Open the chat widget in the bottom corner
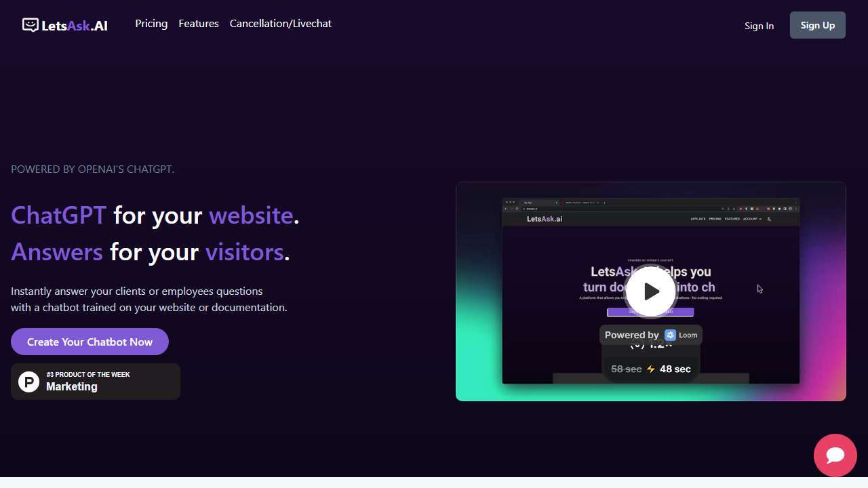Viewport: 868px width, 488px height. [x=835, y=455]
